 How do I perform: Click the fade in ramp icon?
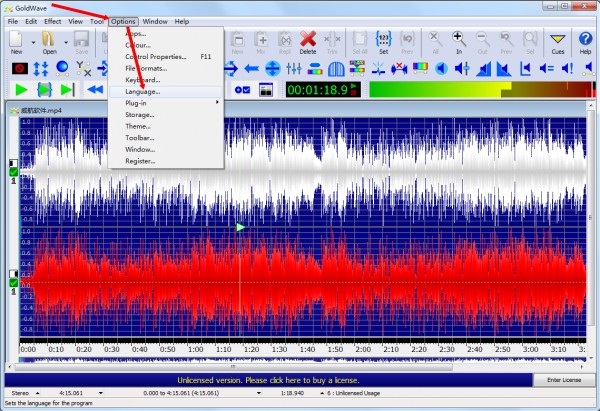pyautogui.click(x=483, y=69)
